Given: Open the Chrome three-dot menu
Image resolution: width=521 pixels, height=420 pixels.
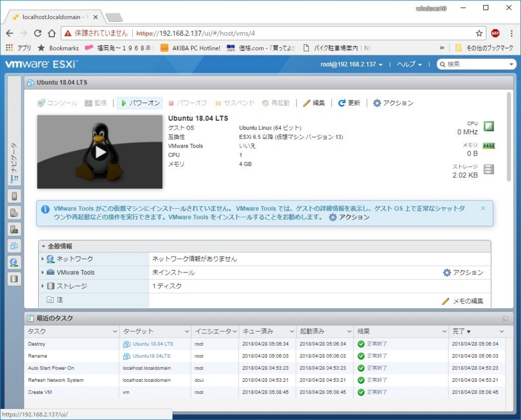Looking at the screenshot, I should coord(511,33).
